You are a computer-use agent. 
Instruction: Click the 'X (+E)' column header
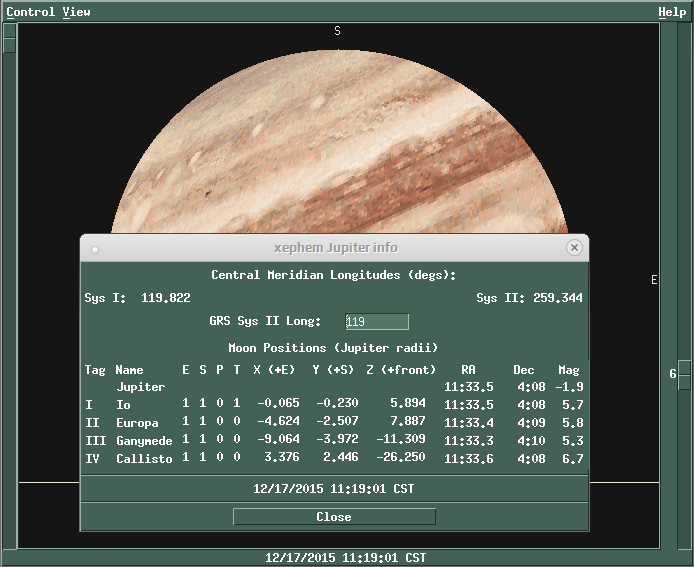274,370
